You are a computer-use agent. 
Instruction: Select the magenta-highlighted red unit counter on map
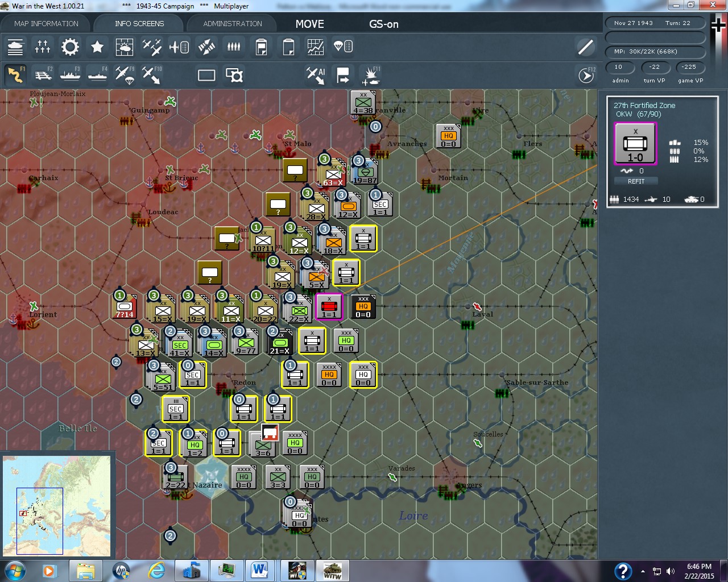point(329,307)
